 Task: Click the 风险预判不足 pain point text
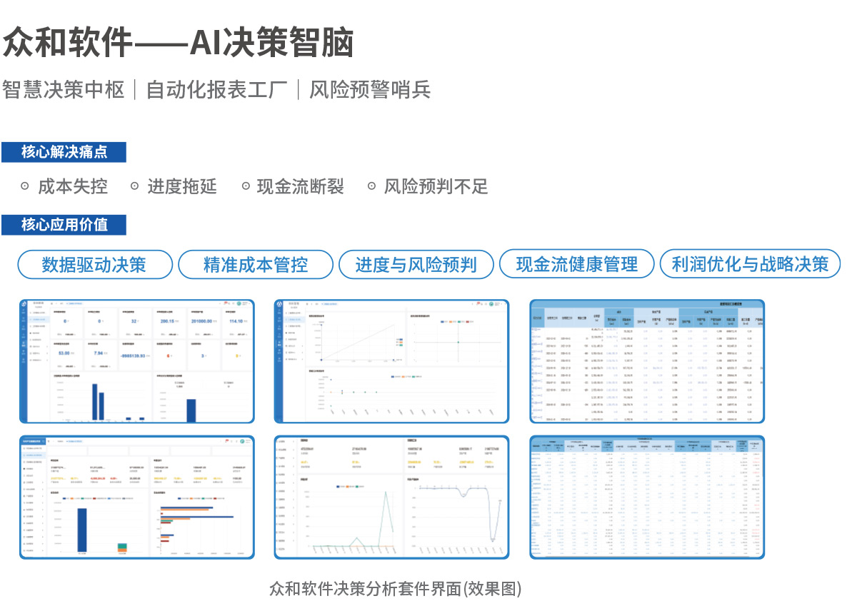coord(436,187)
